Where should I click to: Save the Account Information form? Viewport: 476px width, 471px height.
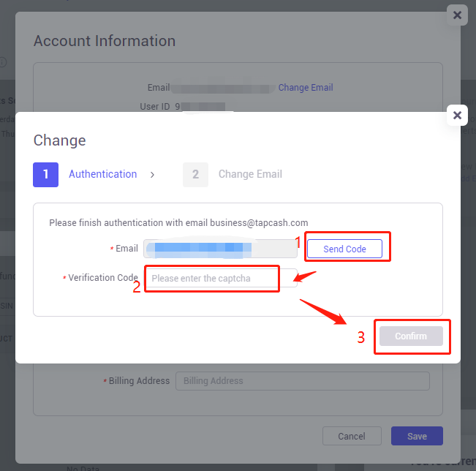(x=417, y=436)
